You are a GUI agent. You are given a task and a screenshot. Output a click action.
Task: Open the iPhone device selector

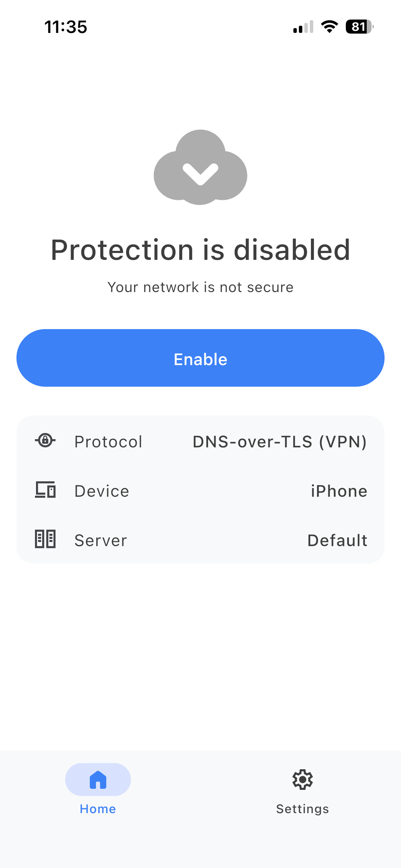pos(339,491)
